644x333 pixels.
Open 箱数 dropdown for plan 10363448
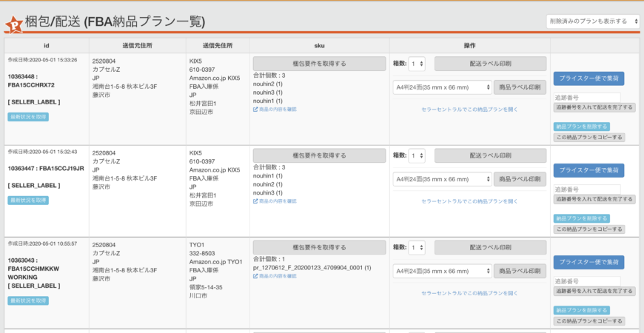tap(417, 64)
